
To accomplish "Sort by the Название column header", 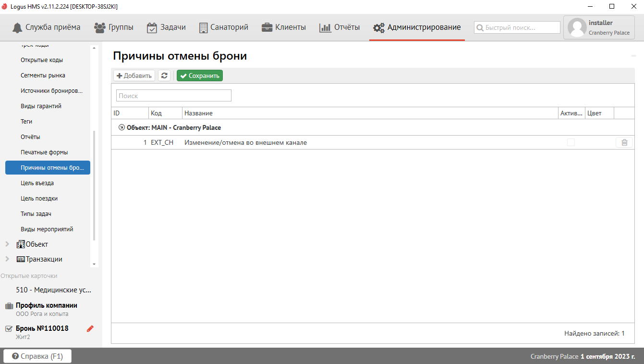I will coord(370,113).
